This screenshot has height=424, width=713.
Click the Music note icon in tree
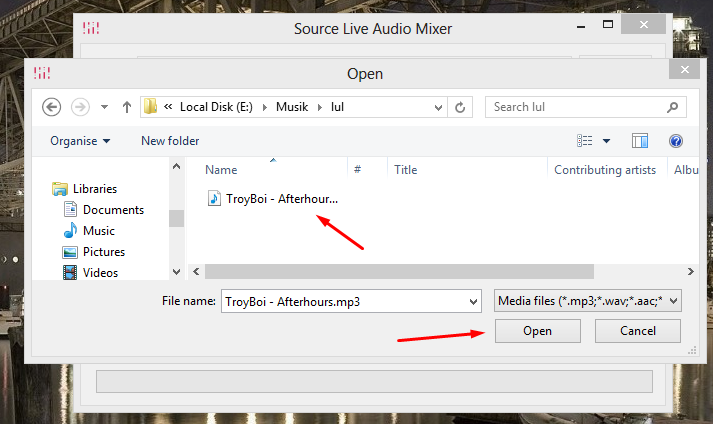(70, 230)
